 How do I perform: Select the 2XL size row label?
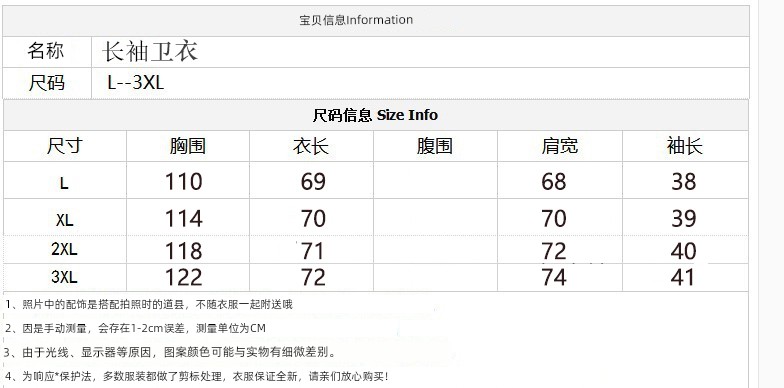coord(64,250)
